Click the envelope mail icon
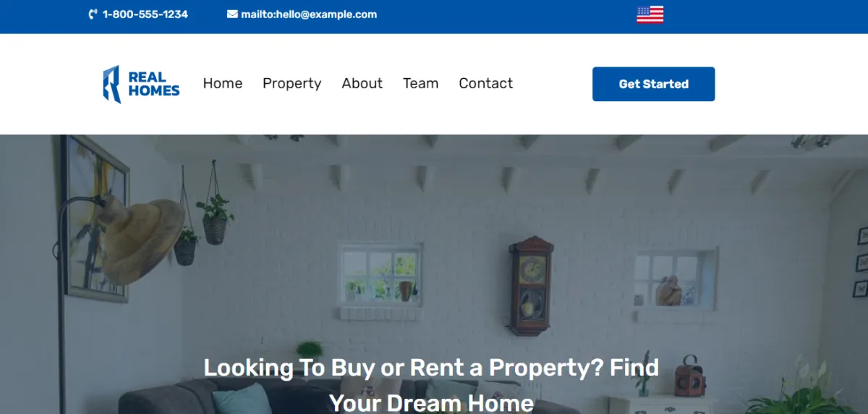Screen dimensions: 868x414 (x=232, y=14)
